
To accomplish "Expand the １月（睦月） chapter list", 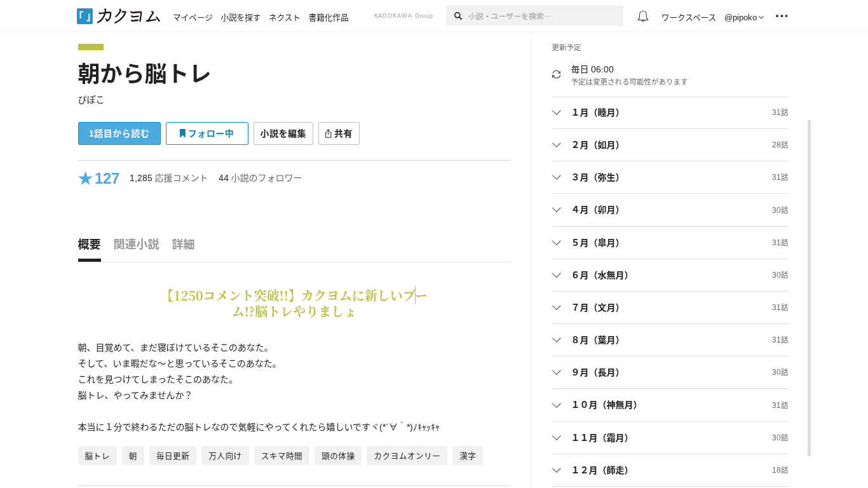I will point(670,112).
